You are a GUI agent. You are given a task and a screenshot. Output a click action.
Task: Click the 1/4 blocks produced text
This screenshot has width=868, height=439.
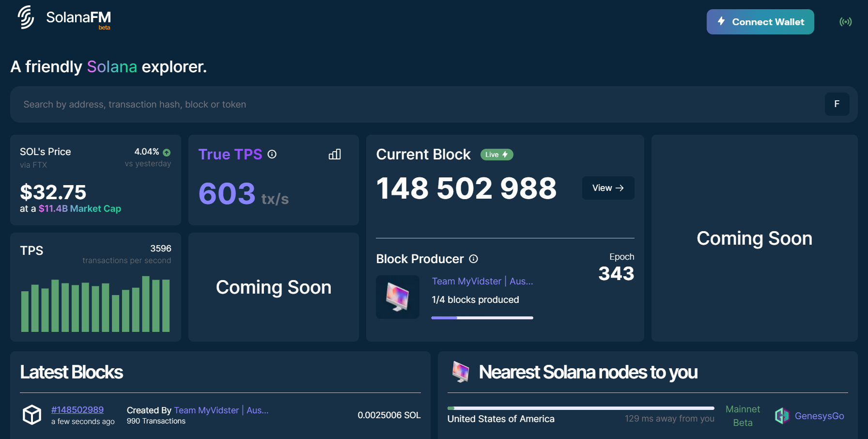[x=475, y=300]
